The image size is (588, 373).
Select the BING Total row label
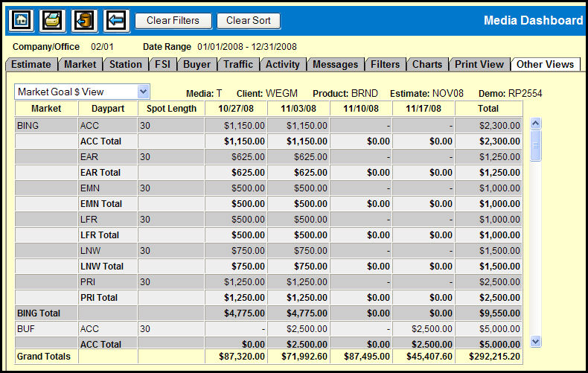[x=38, y=313]
